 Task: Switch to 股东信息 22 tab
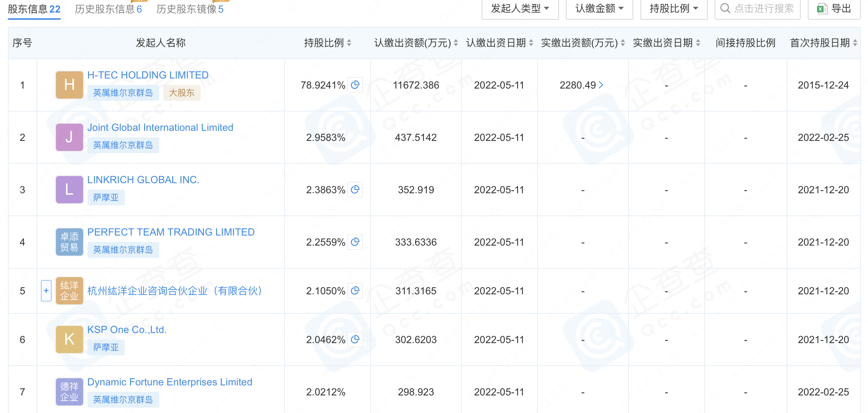34,9
